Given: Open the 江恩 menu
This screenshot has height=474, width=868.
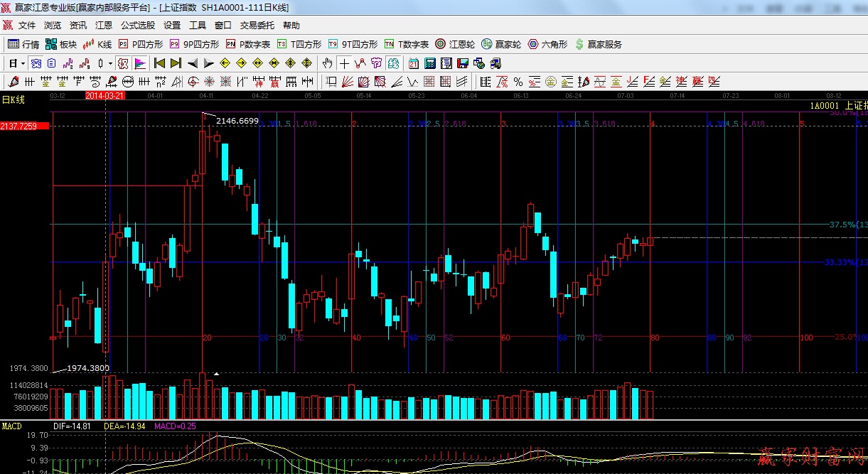Looking at the screenshot, I should point(104,25).
